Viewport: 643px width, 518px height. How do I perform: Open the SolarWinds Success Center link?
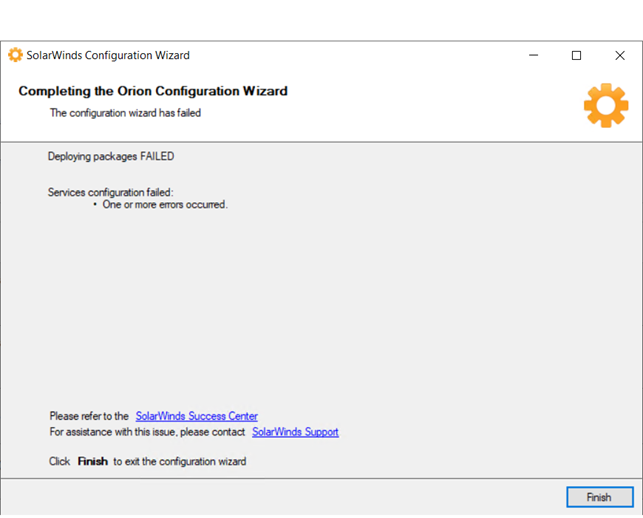coord(197,416)
